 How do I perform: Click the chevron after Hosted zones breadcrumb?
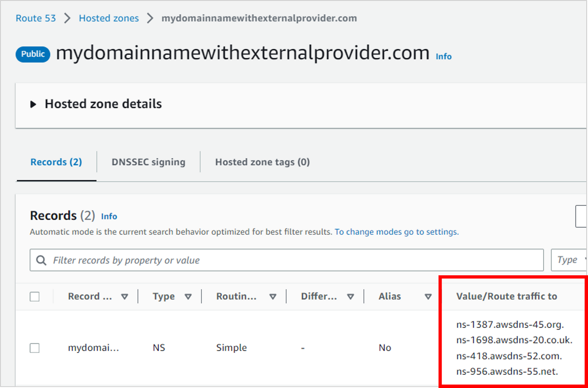point(150,18)
